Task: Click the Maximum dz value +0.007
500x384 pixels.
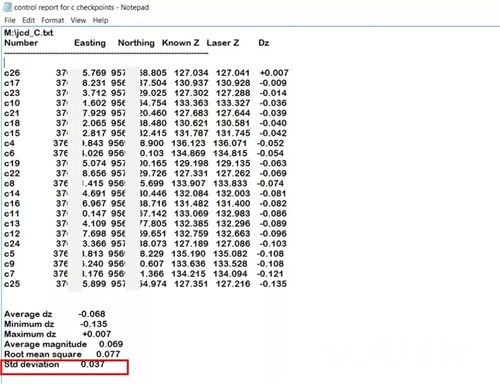Action: point(97,334)
